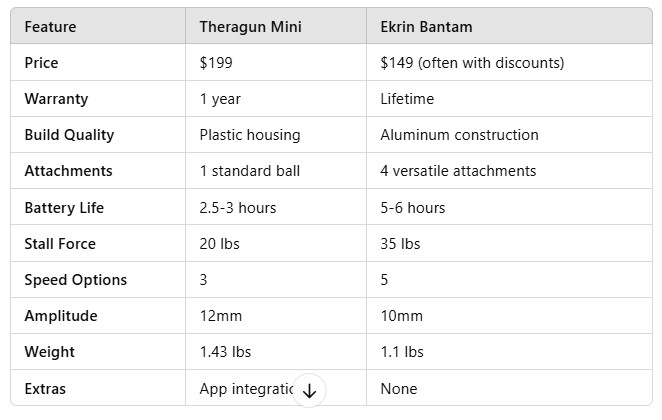
Task: Click the Warranty row label
Action: pyautogui.click(x=56, y=99)
